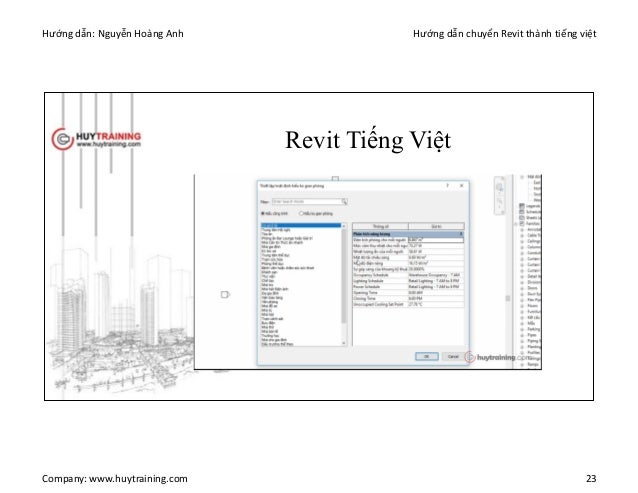Click the zoom tool in navigation bar
The width and height of the screenshot is (638, 493).
click(499, 201)
